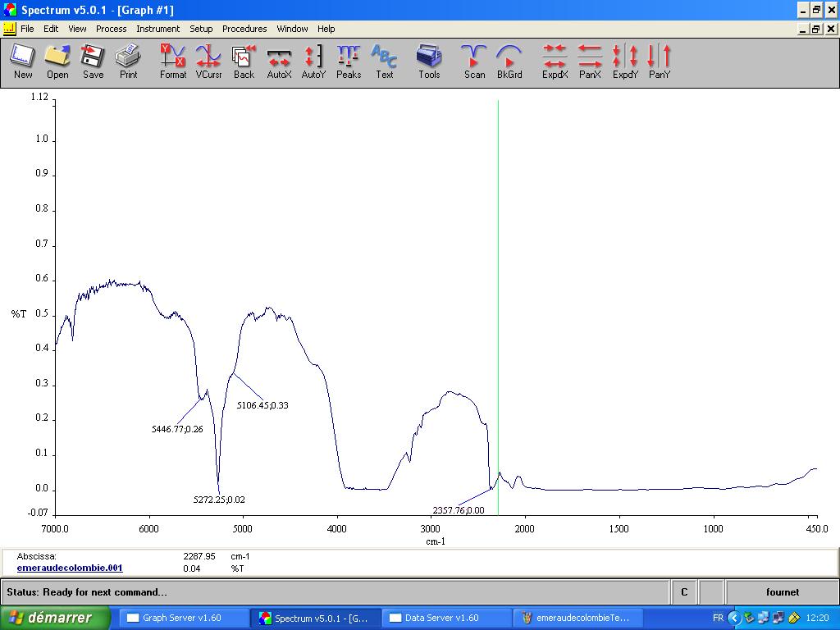Print the graph with the Print icon
840x630 pixels.
click(x=128, y=62)
